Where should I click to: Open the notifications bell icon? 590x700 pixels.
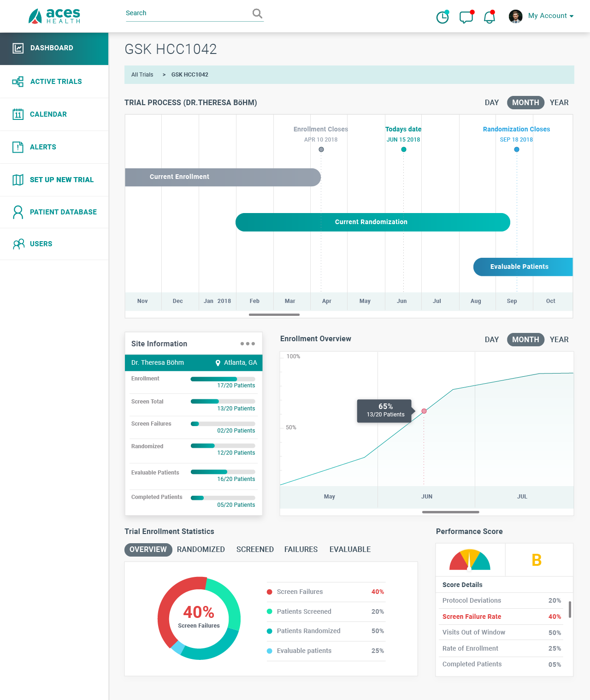point(489,17)
